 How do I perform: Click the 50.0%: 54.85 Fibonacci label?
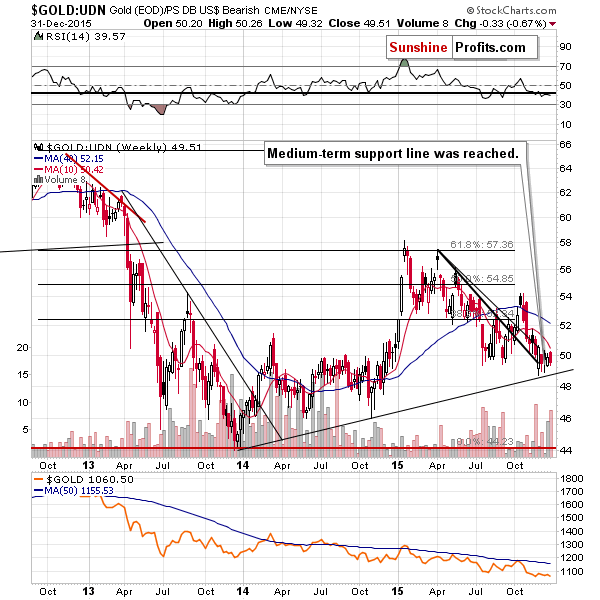point(481,279)
